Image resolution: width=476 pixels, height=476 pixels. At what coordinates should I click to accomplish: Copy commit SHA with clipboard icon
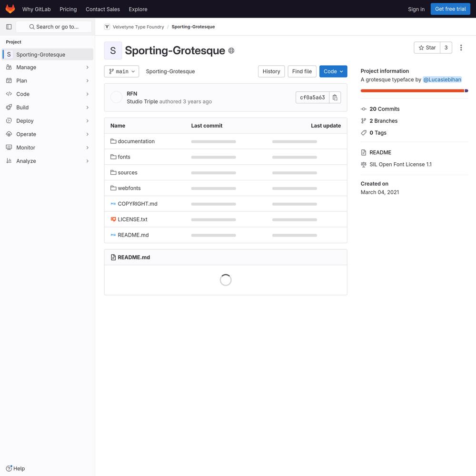point(335,98)
